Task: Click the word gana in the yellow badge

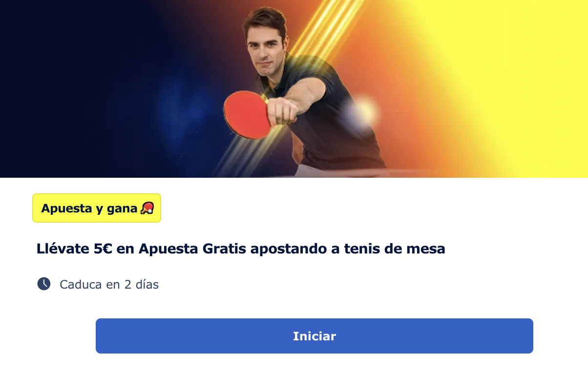Action: (123, 209)
